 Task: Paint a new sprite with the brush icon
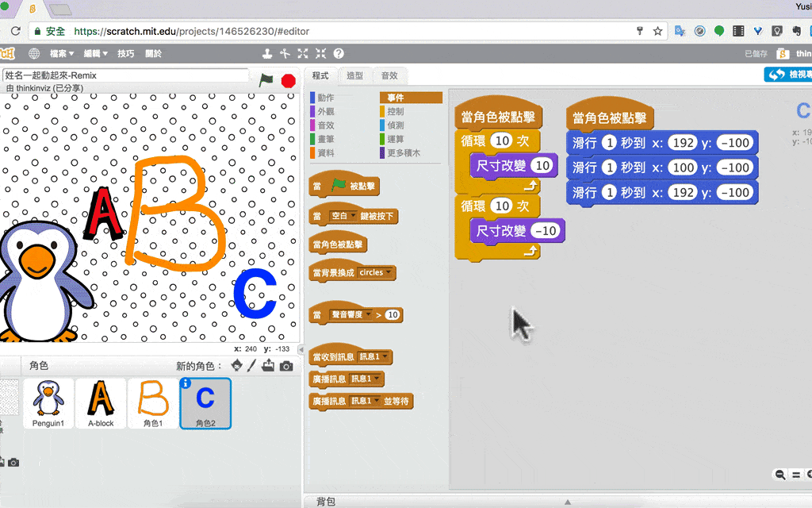[251, 365]
